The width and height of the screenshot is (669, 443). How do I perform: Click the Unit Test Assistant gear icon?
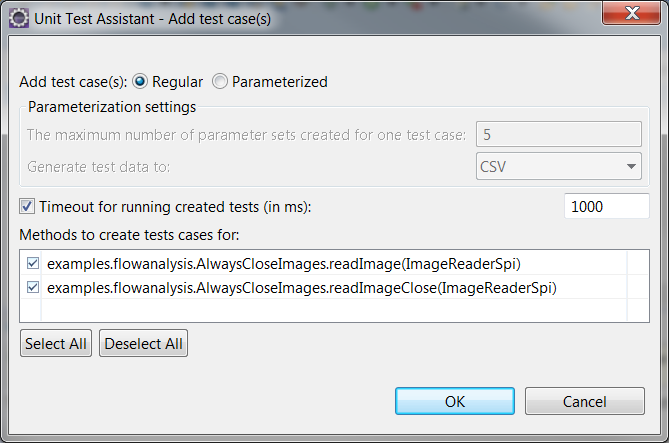tap(19, 19)
